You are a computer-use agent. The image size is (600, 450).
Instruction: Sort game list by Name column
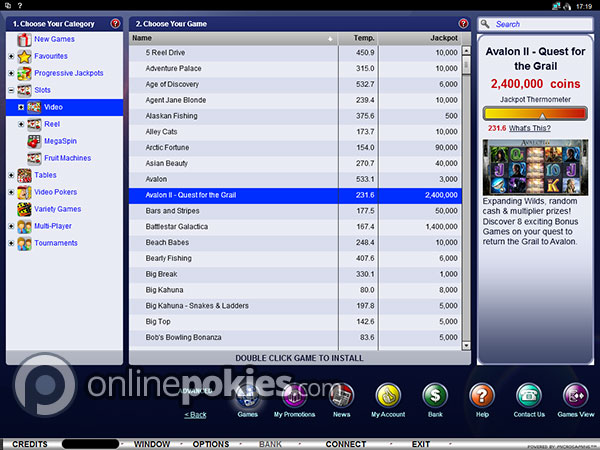tap(233, 38)
